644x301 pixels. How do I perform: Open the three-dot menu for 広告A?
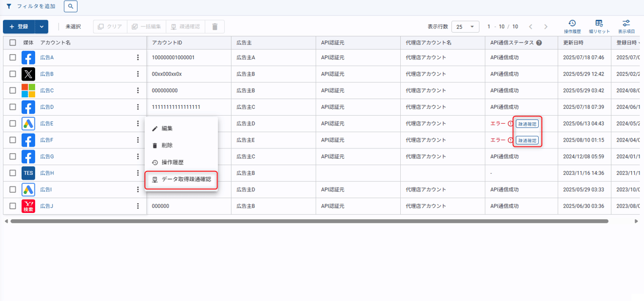[138, 58]
